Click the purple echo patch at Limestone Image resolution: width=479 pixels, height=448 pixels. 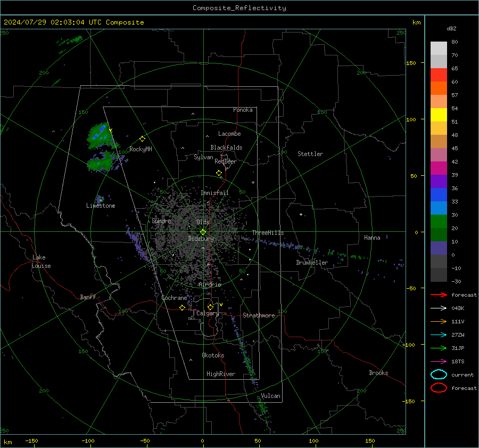[x=100, y=199]
